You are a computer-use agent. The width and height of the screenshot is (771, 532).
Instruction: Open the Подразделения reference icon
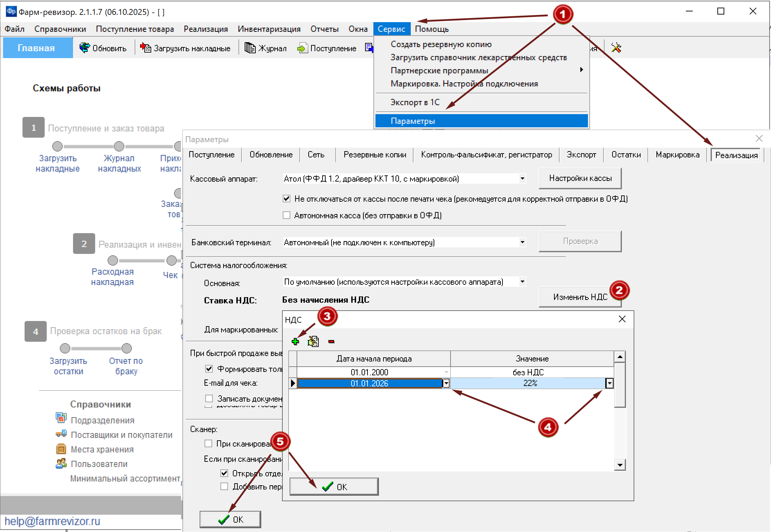(x=61, y=419)
